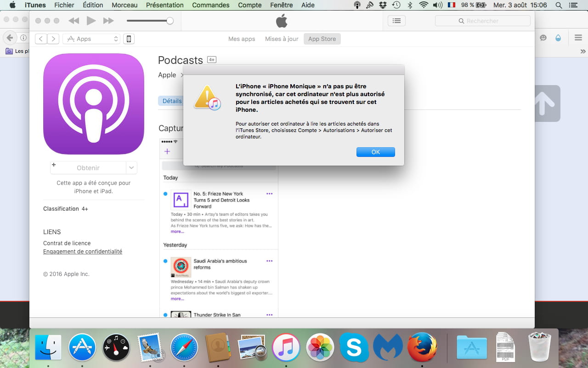Image resolution: width=588 pixels, height=368 pixels.
Task: Click the Obtenir button for Podcasts
Action: click(x=88, y=168)
